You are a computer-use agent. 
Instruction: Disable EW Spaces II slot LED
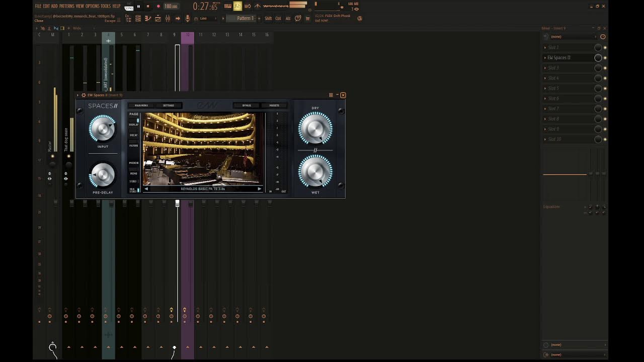point(605,58)
